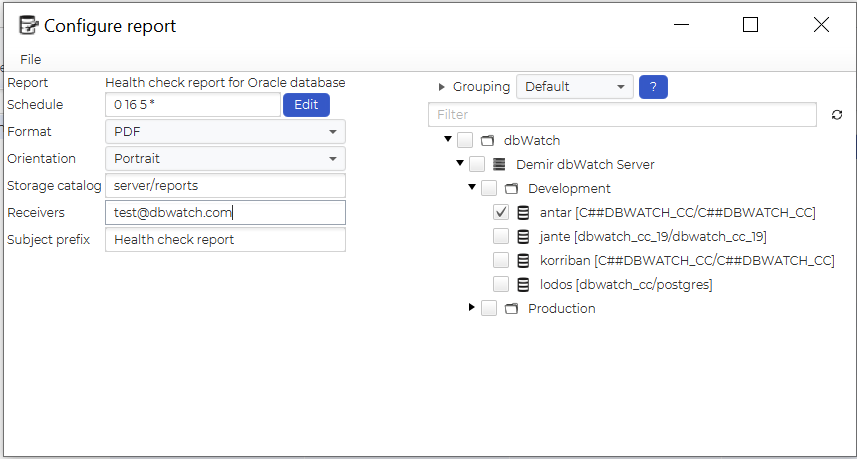Open the Grouping Default dropdown
Viewport: 857px width, 459px height.
[x=575, y=87]
